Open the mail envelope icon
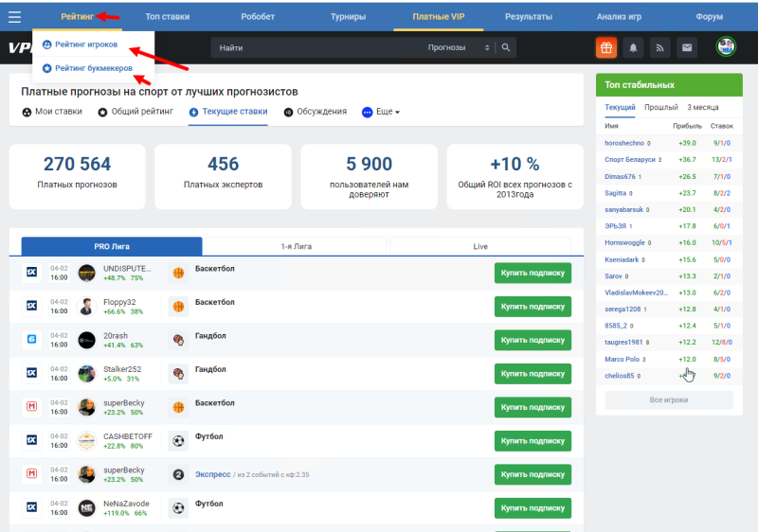The width and height of the screenshot is (758, 532). tap(683, 47)
